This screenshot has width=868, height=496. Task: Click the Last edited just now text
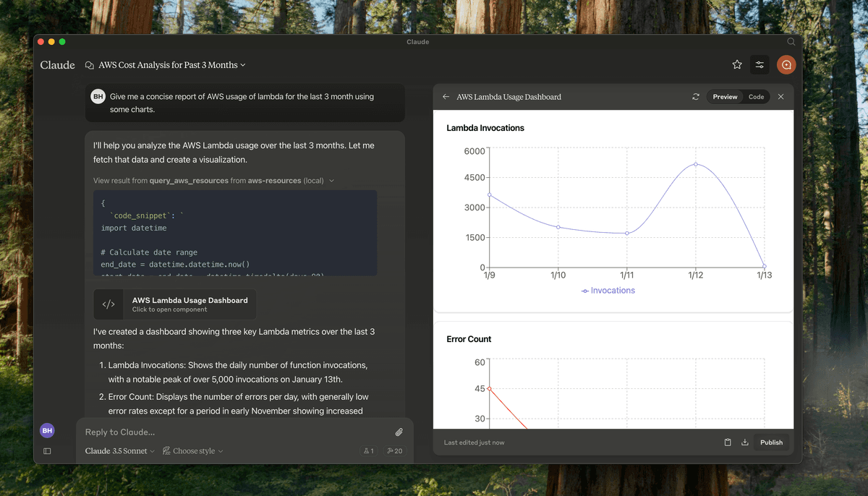tap(475, 442)
